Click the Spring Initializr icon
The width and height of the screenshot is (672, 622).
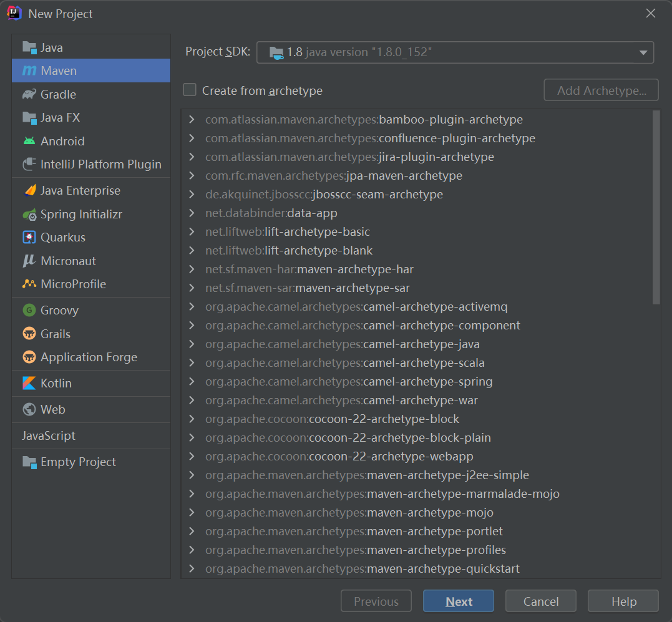tap(29, 214)
